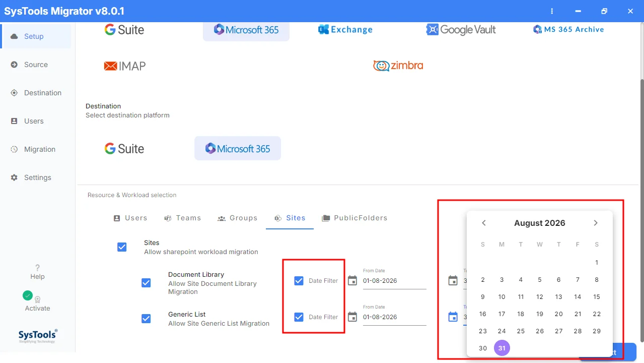Uncheck the Sites workload checkbox
644x363 pixels.
click(122, 247)
